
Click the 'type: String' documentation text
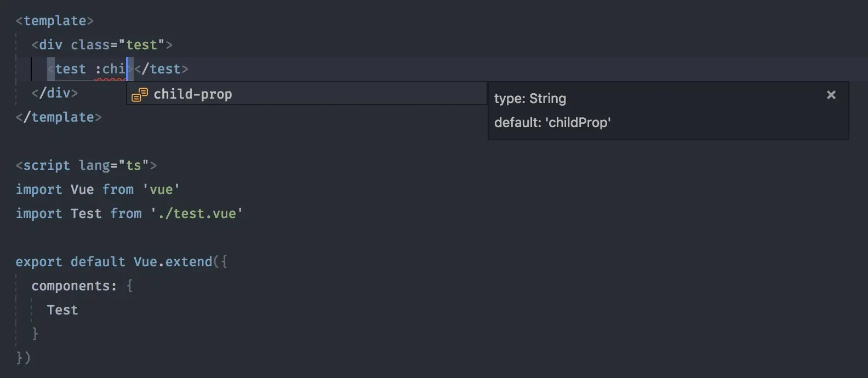[530, 99]
